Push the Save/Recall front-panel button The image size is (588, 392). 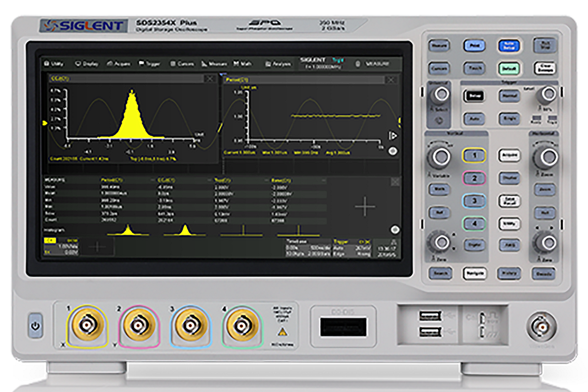pos(509,201)
